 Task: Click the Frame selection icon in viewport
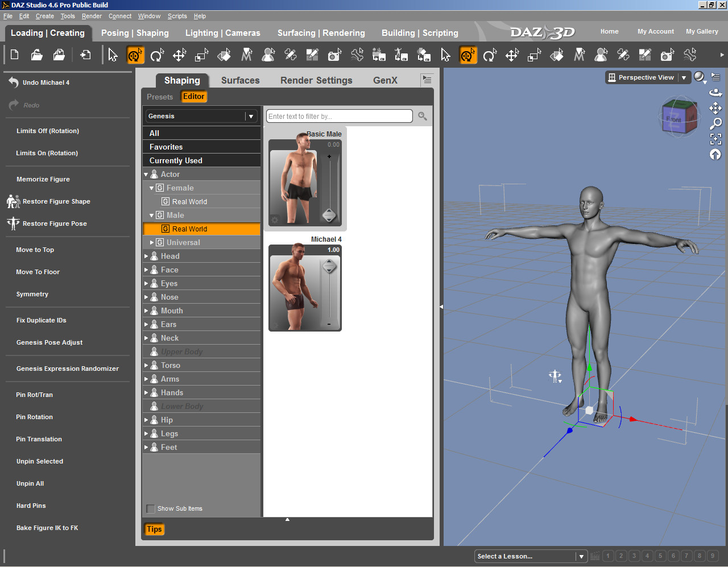(x=715, y=139)
